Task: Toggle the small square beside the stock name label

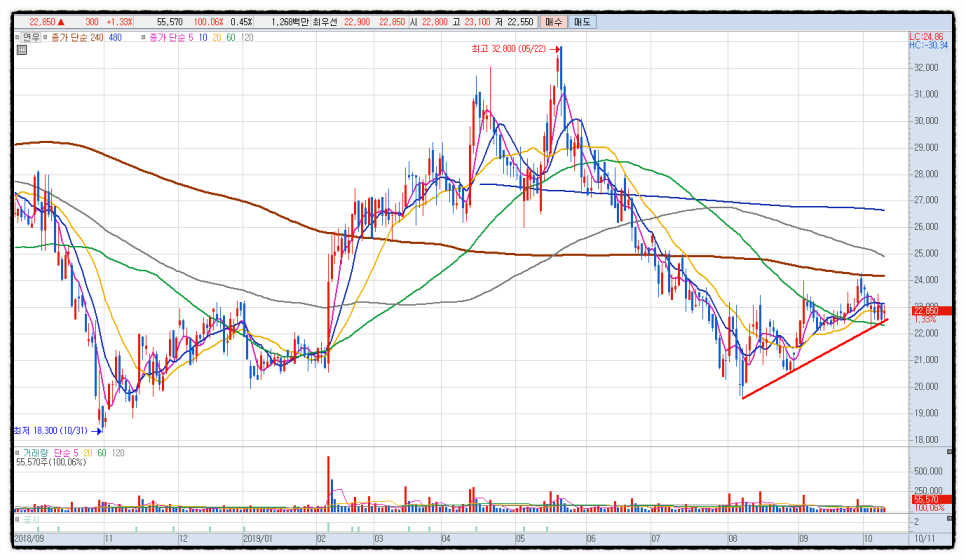Action: pos(17,37)
